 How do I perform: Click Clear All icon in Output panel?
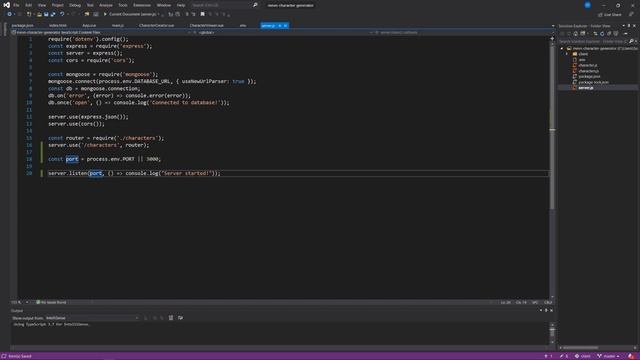click(171, 318)
